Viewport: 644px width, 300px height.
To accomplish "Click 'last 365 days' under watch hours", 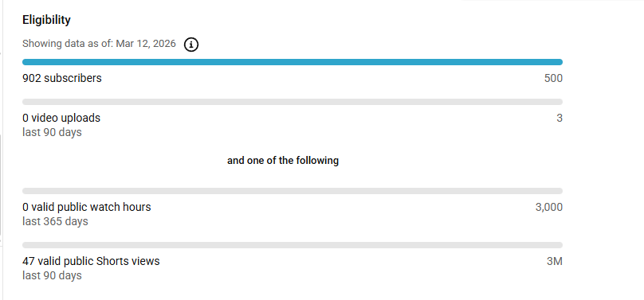I will click(55, 221).
